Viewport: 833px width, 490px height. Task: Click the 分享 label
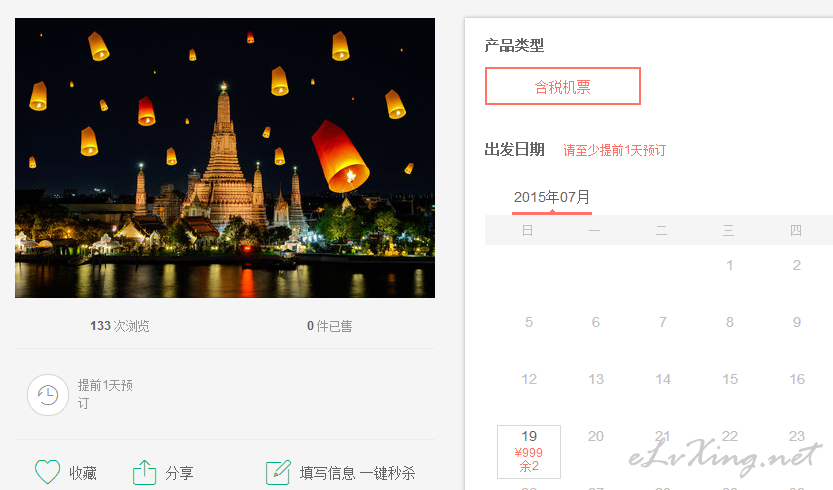point(179,473)
